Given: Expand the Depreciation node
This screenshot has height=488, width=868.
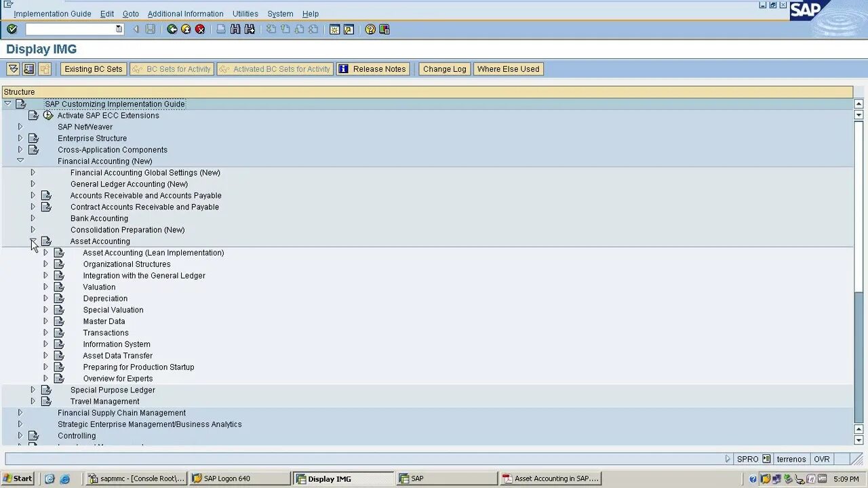Looking at the screenshot, I should click(45, 298).
